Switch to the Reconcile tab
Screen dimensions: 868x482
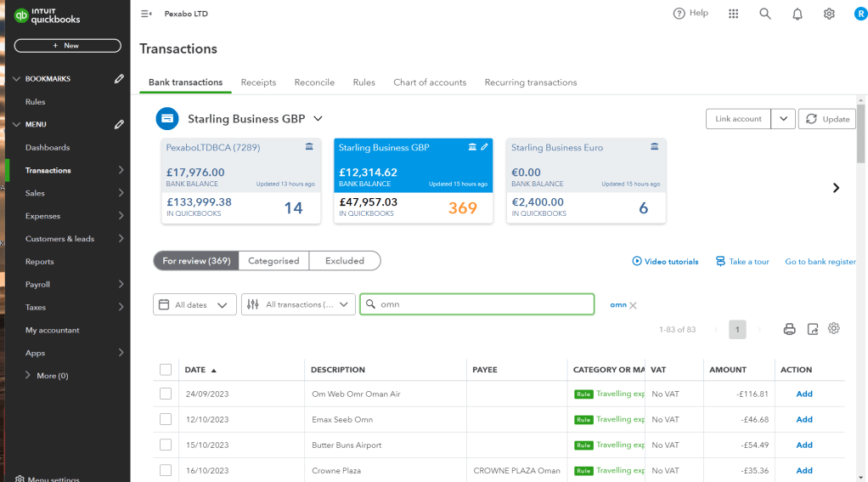314,82
